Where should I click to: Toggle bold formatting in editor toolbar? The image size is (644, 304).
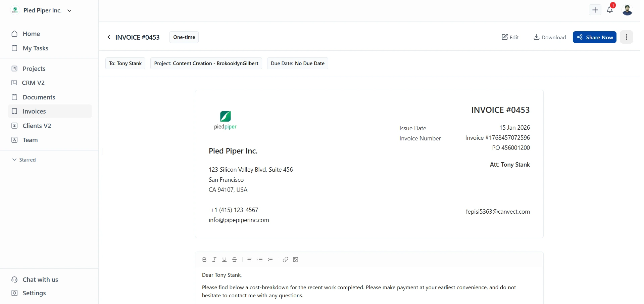[204, 260]
